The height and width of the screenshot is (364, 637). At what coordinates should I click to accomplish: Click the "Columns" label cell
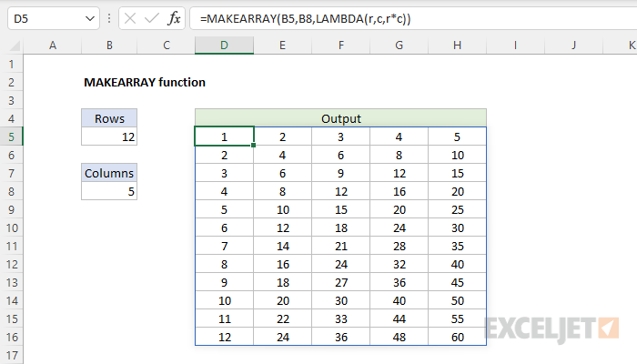click(x=109, y=173)
